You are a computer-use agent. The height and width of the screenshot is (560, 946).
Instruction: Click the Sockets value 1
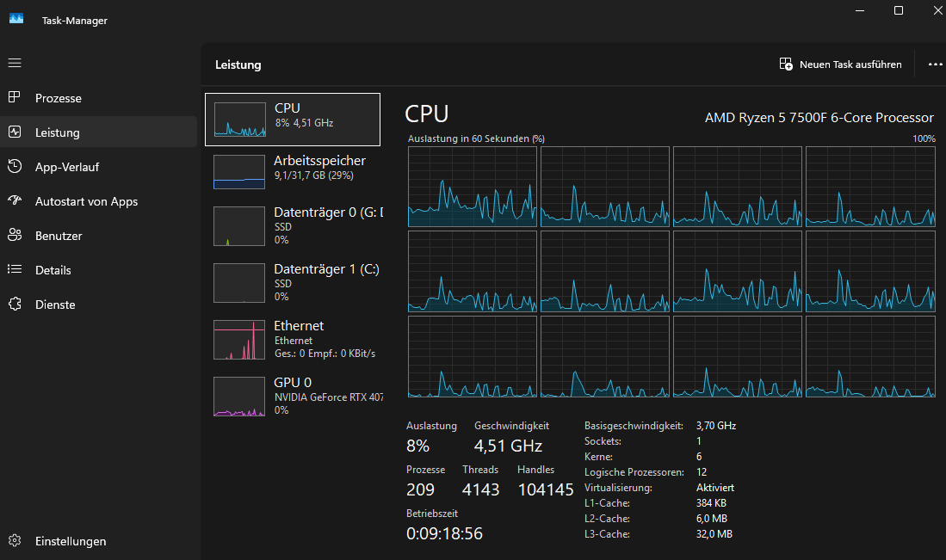699,441
